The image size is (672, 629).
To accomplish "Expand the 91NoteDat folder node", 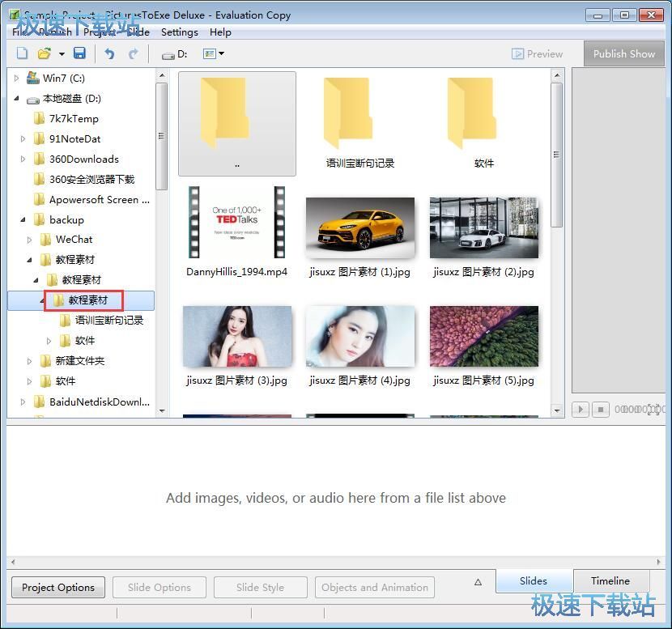I will (23, 138).
